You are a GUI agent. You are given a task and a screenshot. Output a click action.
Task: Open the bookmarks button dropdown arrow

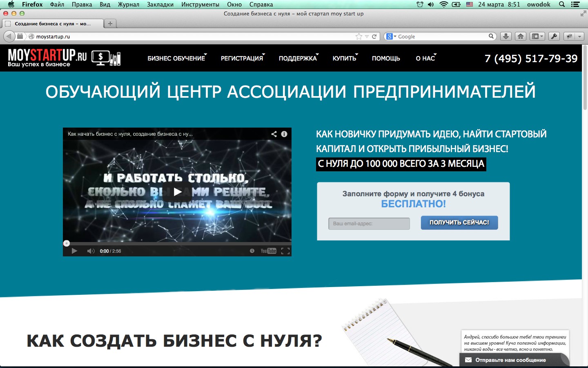(x=542, y=36)
